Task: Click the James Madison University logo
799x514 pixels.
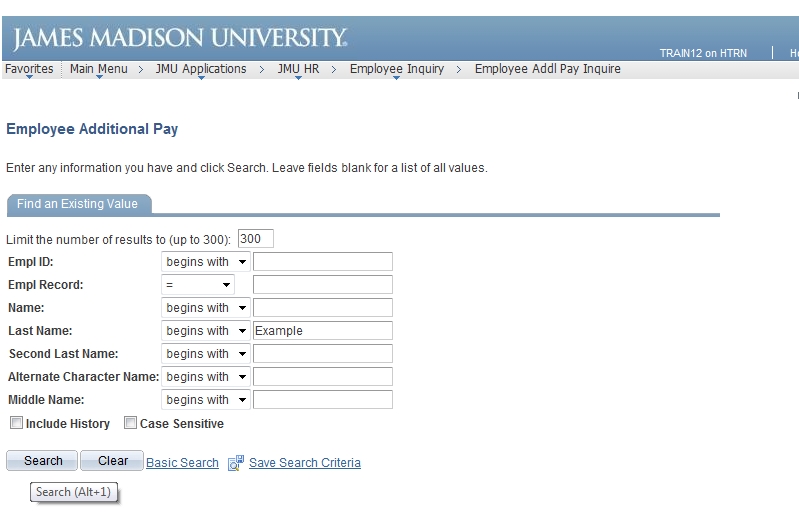Action: [179, 38]
